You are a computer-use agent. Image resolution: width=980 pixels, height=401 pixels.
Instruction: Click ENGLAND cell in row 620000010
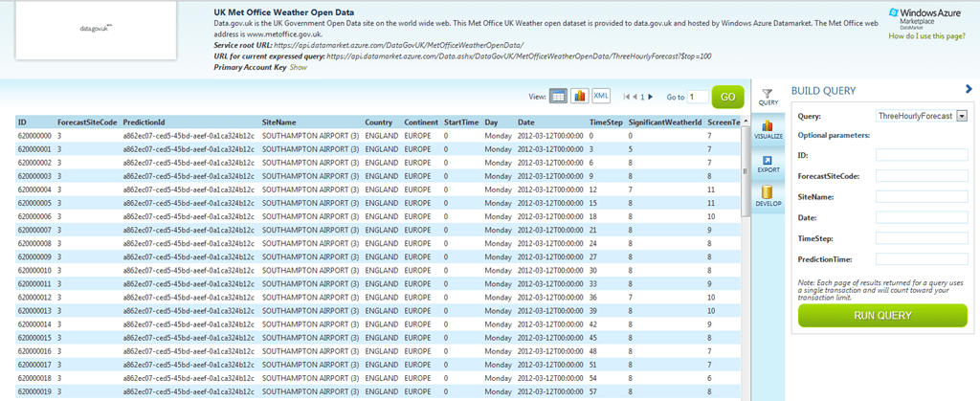point(381,270)
